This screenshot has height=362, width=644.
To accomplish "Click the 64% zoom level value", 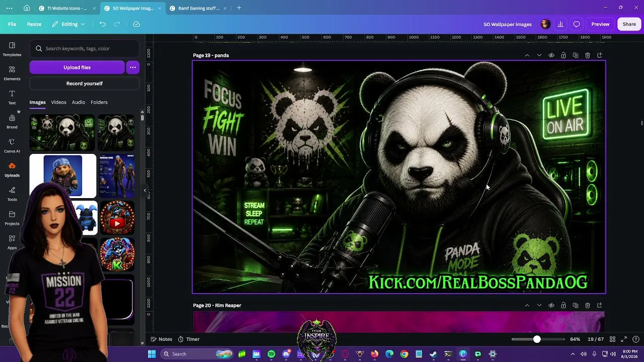I will (575, 339).
